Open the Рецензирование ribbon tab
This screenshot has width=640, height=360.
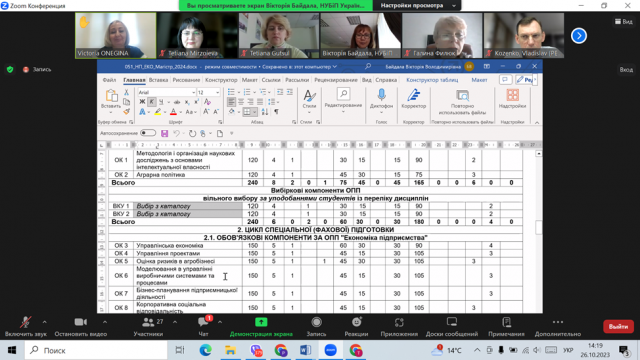pos(336,80)
